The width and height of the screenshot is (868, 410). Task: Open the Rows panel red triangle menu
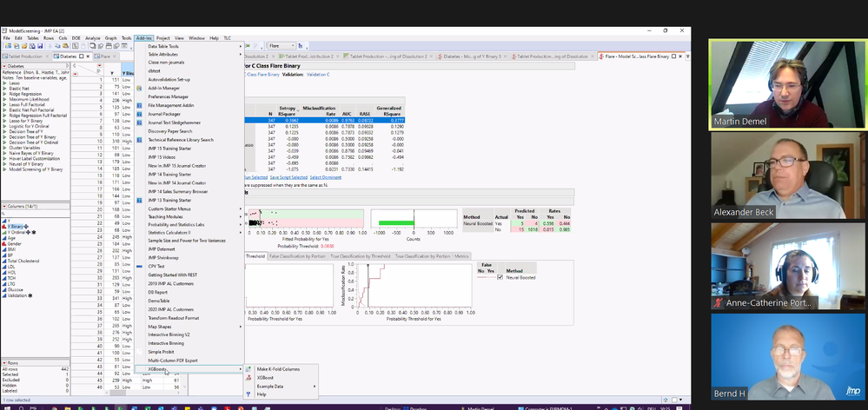pos(3,363)
